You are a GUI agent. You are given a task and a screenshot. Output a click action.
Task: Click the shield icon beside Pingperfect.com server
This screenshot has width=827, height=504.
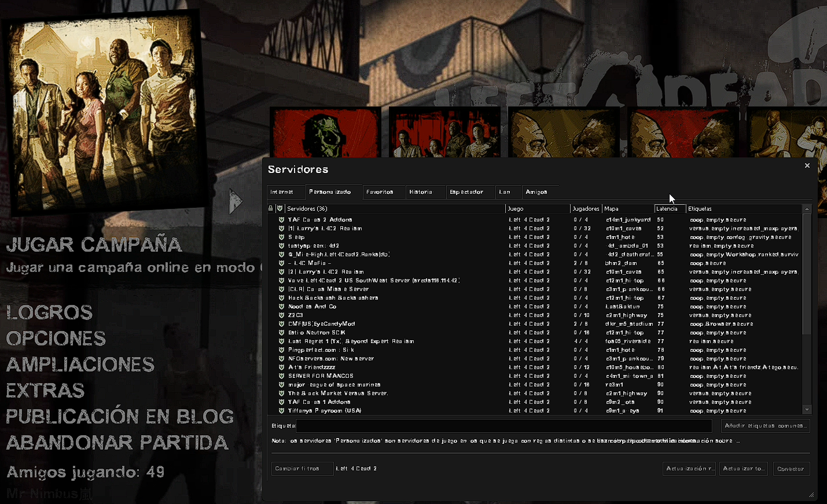click(x=281, y=350)
